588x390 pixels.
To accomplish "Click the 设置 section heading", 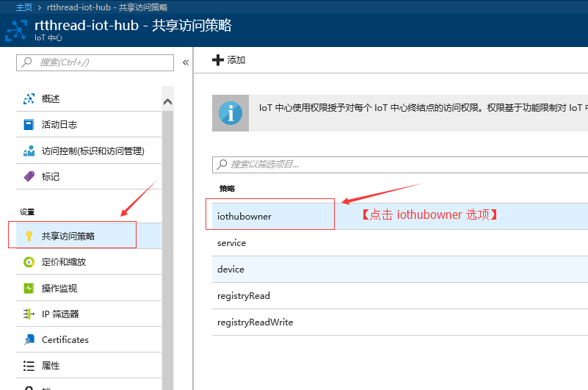I will pyautogui.click(x=27, y=212).
